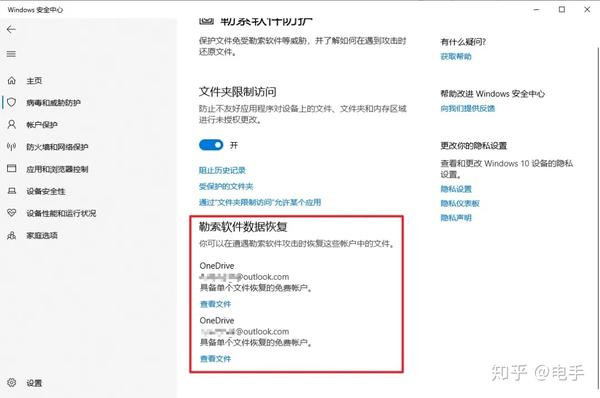The height and width of the screenshot is (398, 600).
Task: Select 病毒和威胁防护 in the sidebar
Action: point(54,103)
